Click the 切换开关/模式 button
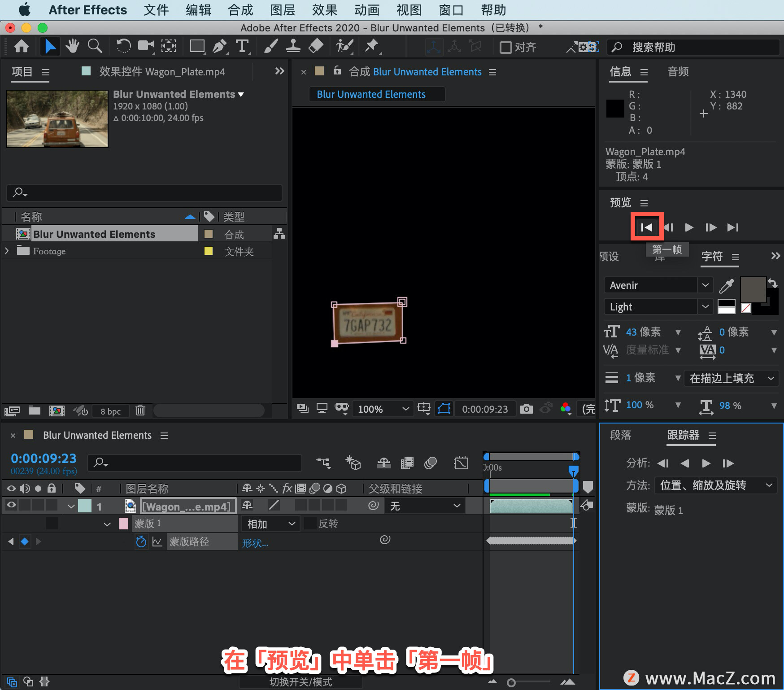Image resolution: width=784 pixels, height=690 pixels. (x=301, y=682)
